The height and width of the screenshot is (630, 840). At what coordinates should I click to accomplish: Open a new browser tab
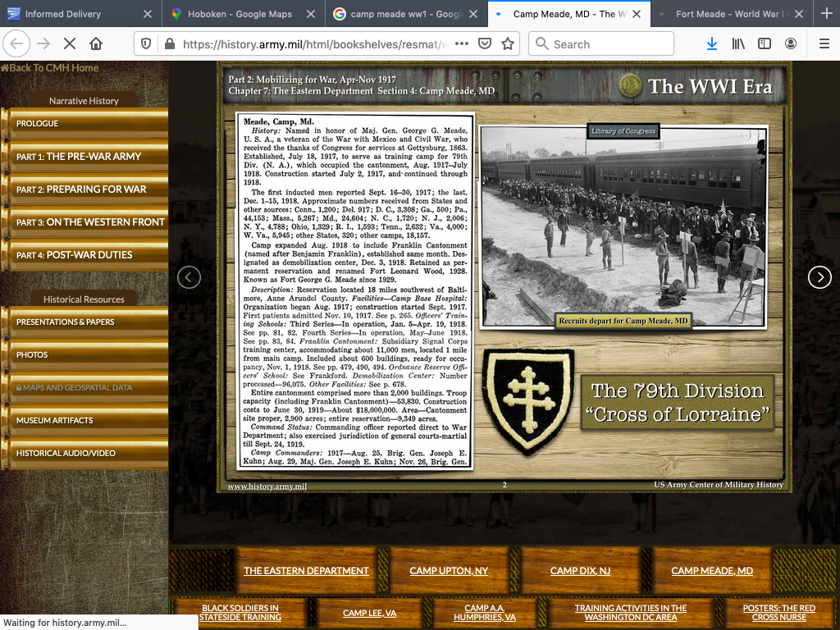826,14
